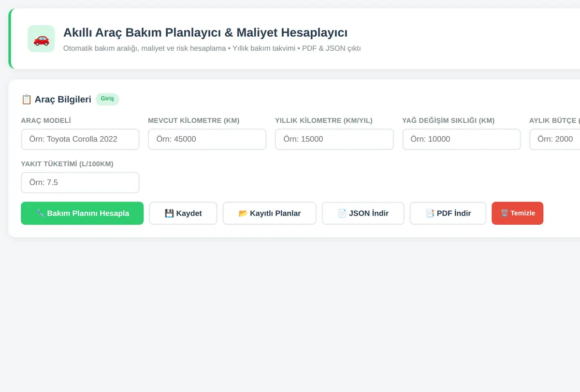Click the Giriş badge
This screenshot has width=580, height=392.
(107, 99)
